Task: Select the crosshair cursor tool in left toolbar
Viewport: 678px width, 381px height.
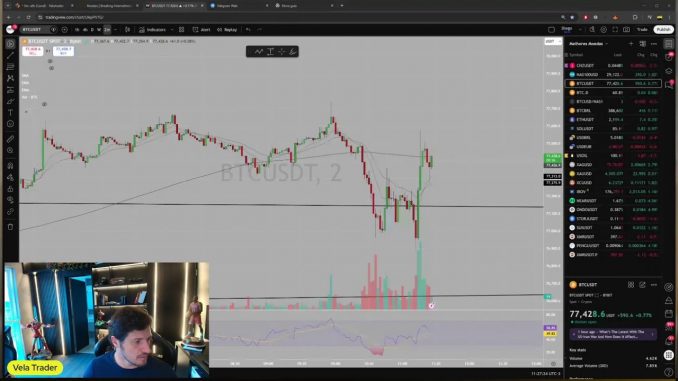Action: point(10,44)
